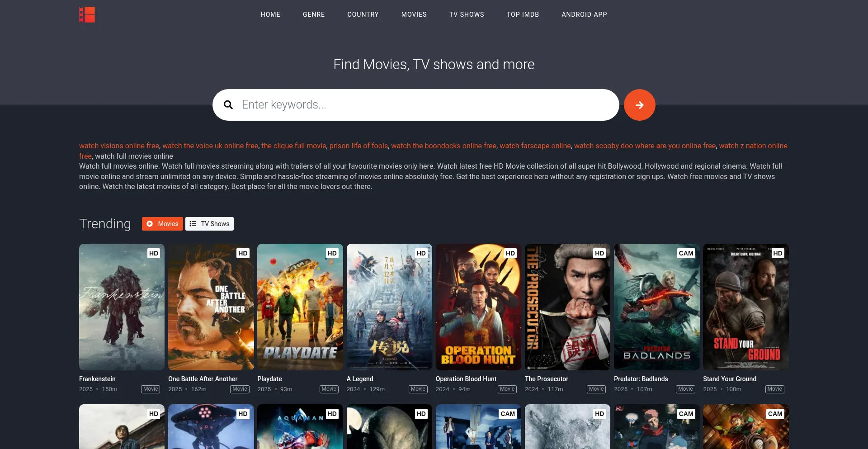Click the magnifying glass icon in search bar
The width and height of the screenshot is (868, 449).
228,105
